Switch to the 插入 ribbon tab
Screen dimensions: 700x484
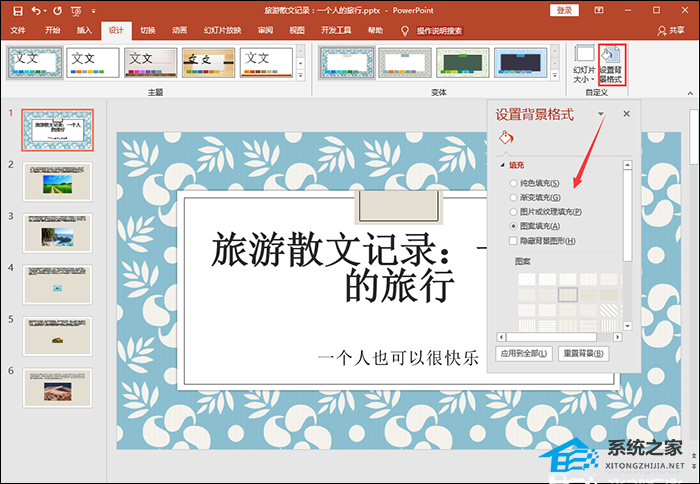84,31
